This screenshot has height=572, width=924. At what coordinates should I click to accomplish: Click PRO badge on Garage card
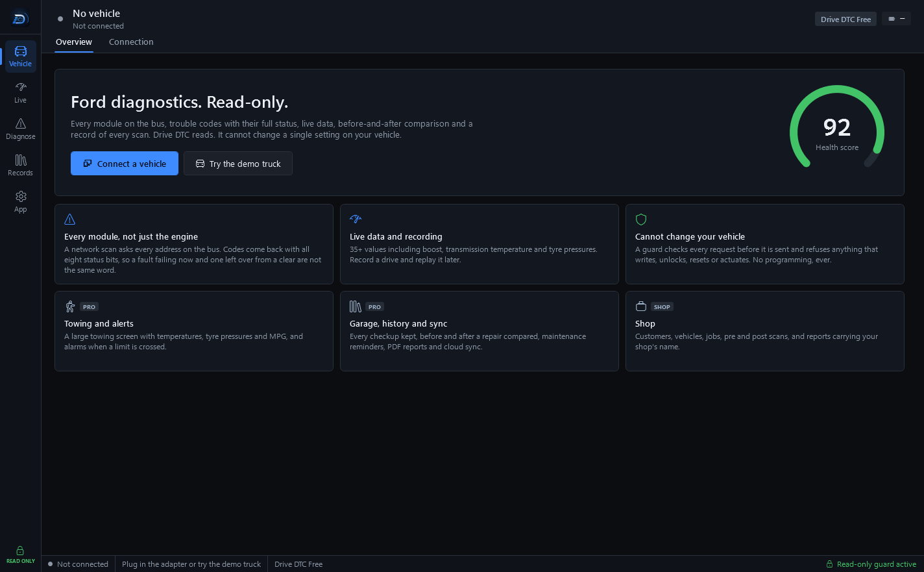(375, 307)
